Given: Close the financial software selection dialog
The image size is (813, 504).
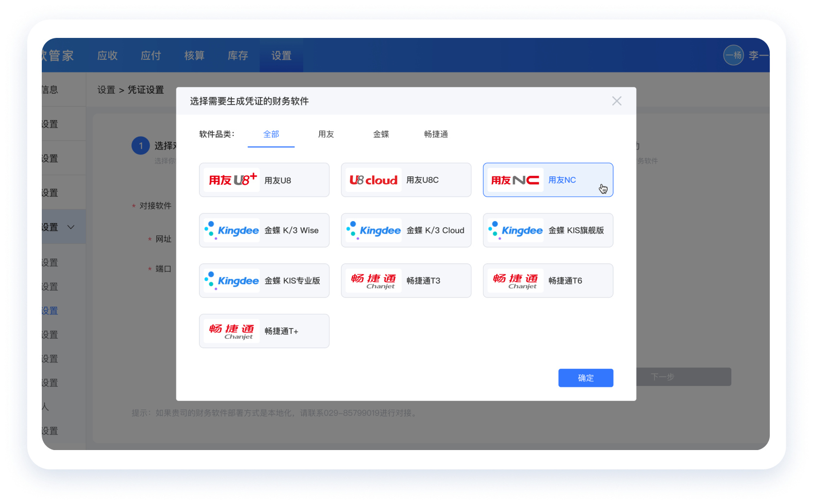Looking at the screenshot, I should [617, 101].
